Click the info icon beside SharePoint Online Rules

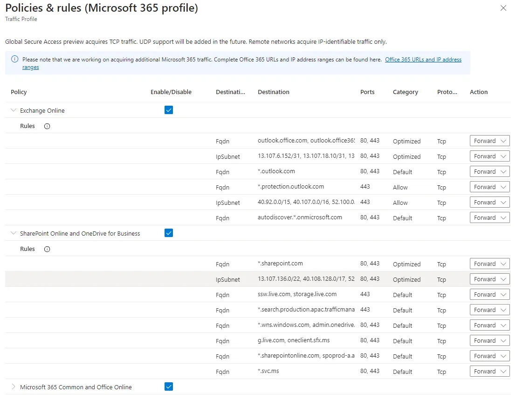click(47, 249)
